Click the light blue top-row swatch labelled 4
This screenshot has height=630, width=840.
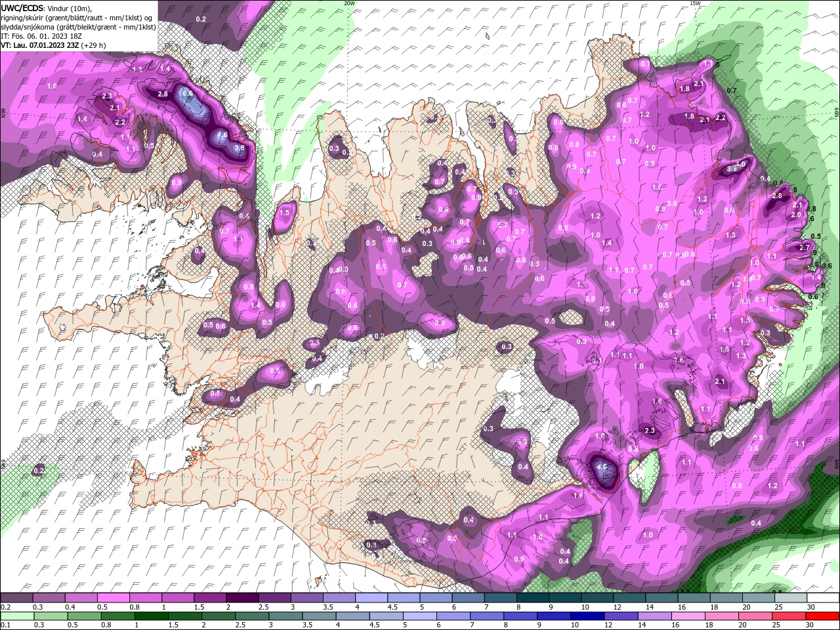click(x=371, y=598)
